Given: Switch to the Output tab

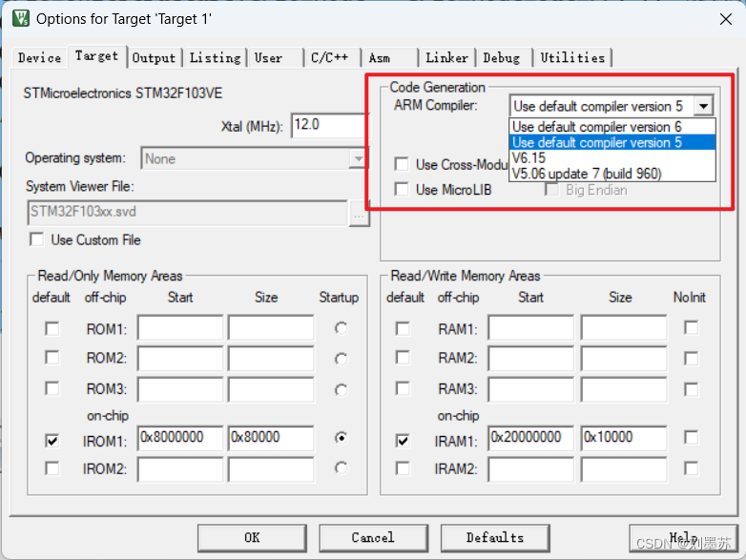Looking at the screenshot, I should tap(154, 58).
